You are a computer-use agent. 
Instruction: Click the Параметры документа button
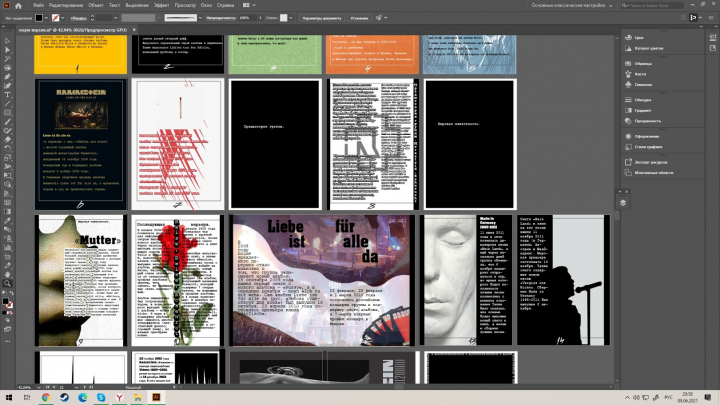[x=321, y=18]
